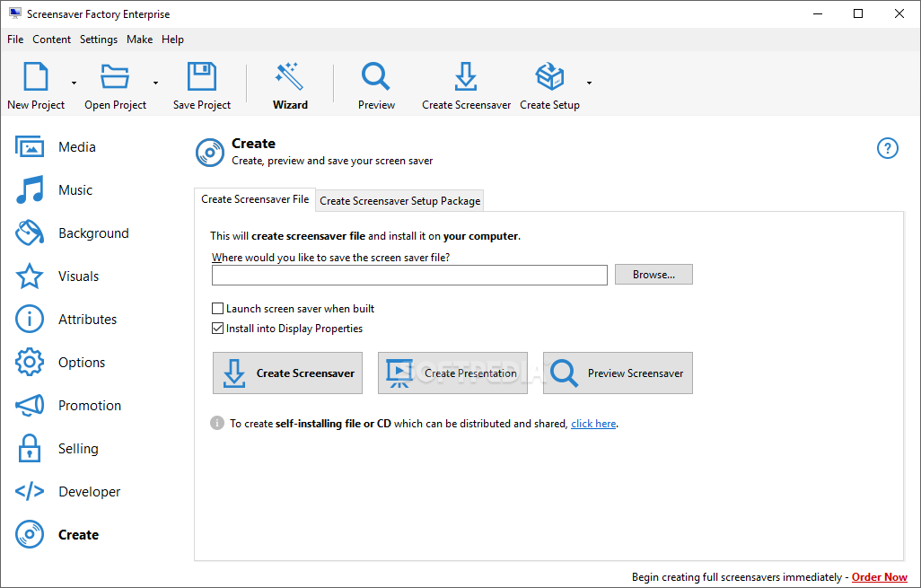The image size is (921, 588).
Task: Follow the 'click here' link
Action: 593,424
